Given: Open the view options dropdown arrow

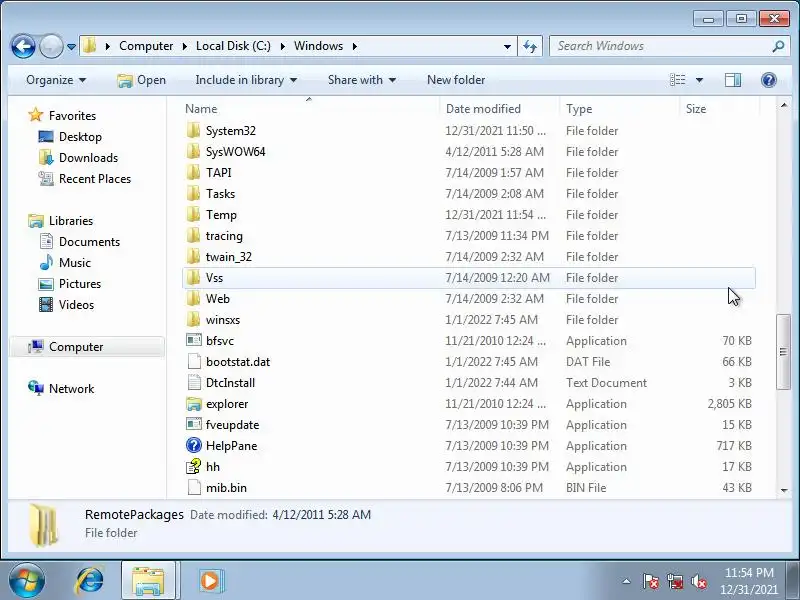Looking at the screenshot, I should [699, 80].
